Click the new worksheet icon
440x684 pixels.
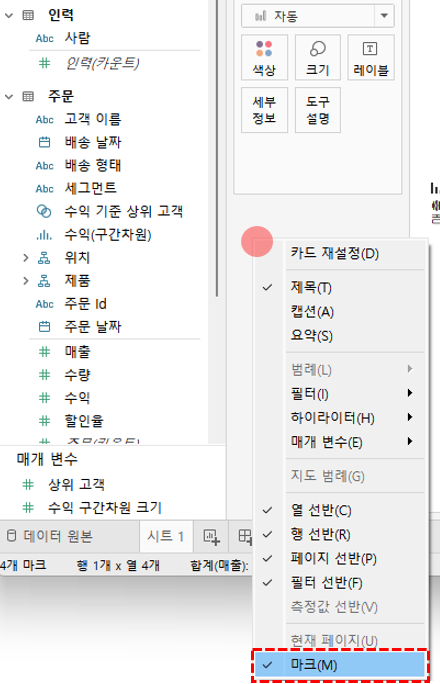point(212,537)
